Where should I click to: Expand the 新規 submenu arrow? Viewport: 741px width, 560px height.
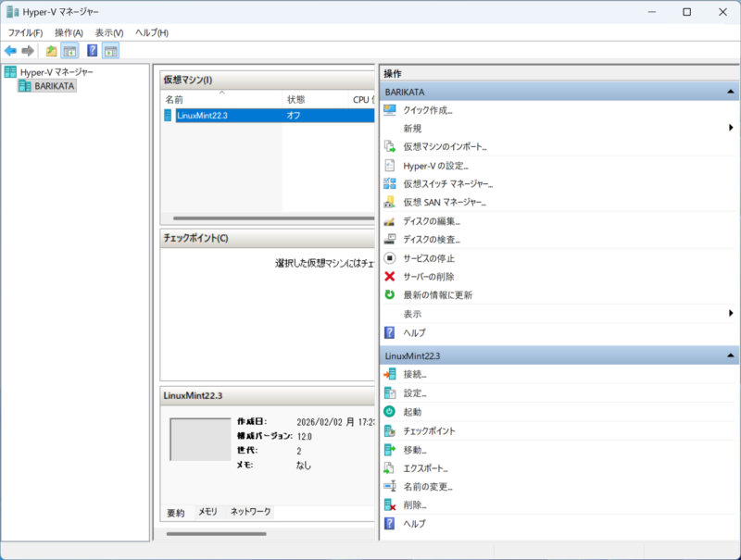point(731,128)
